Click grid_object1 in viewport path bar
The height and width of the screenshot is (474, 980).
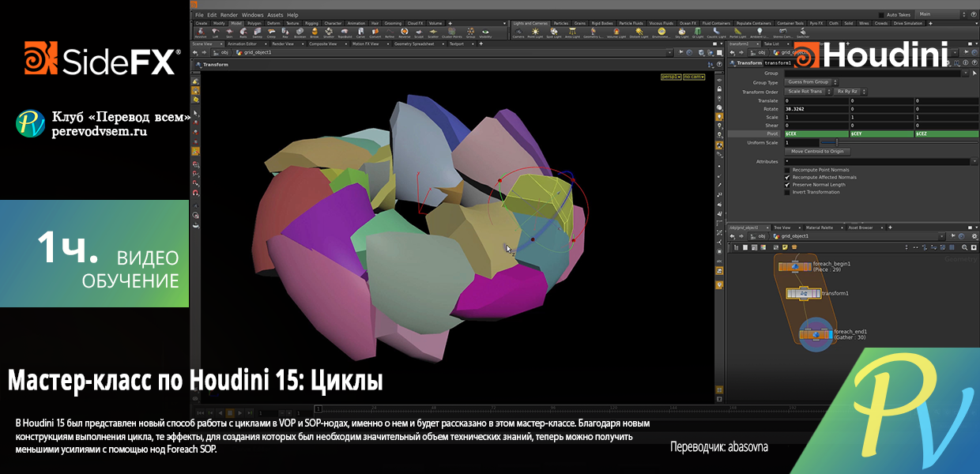tap(257, 52)
